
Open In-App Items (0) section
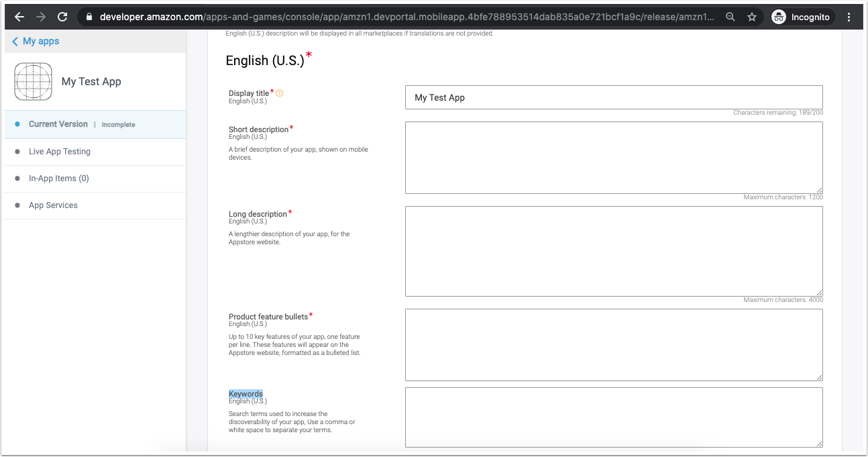coord(95,179)
